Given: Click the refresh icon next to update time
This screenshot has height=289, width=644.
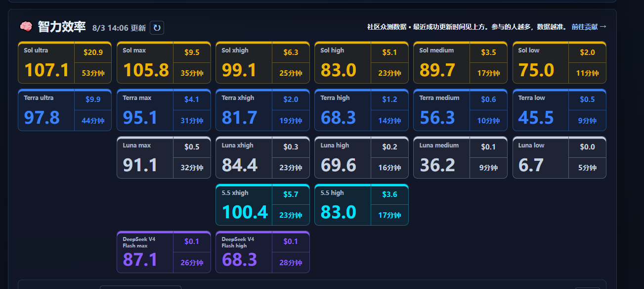Looking at the screenshot, I should click(157, 28).
